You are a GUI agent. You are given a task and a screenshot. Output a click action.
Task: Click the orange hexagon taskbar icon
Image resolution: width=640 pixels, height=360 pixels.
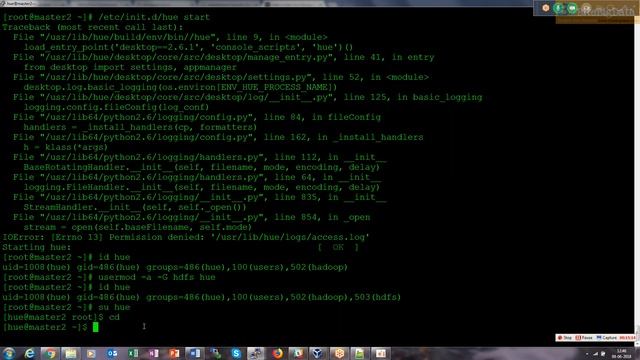339,353
